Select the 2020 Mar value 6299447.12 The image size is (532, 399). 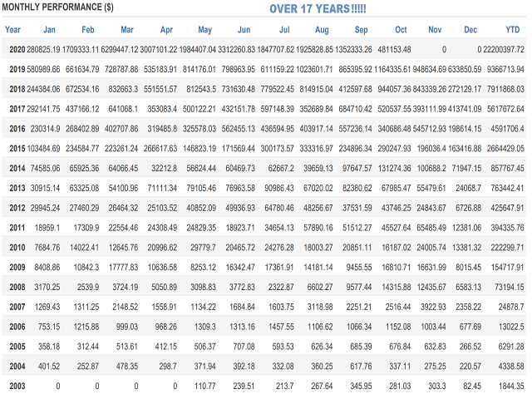click(x=120, y=50)
